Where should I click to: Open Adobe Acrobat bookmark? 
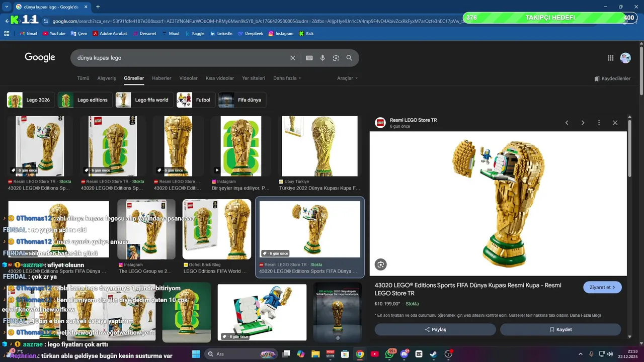pyautogui.click(x=110, y=34)
